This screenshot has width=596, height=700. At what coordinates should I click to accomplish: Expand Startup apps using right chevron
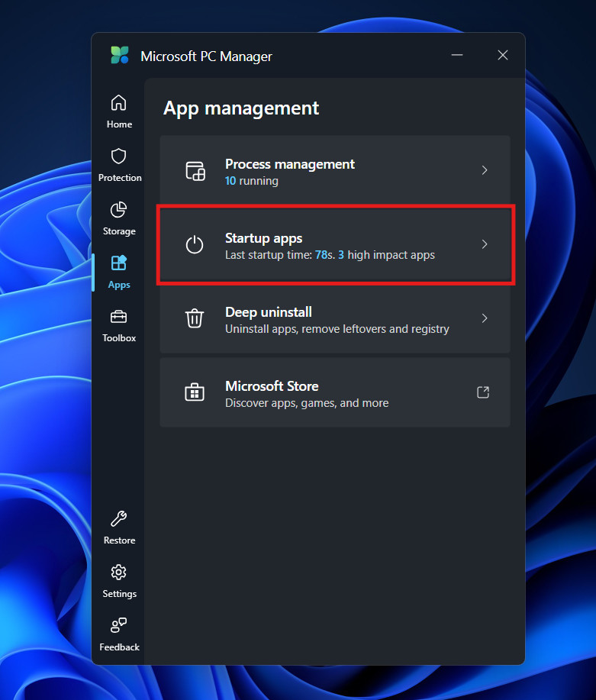tap(485, 244)
